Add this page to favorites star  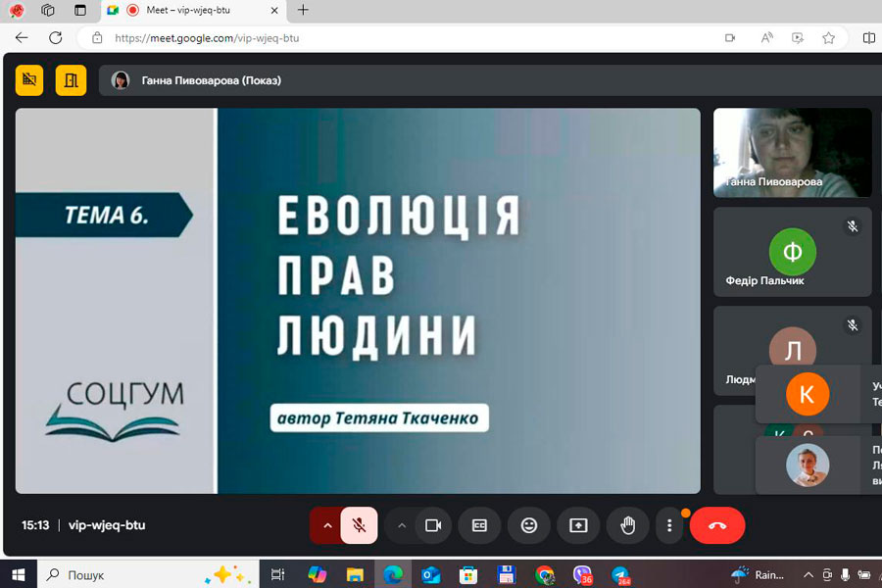(828, 37)
